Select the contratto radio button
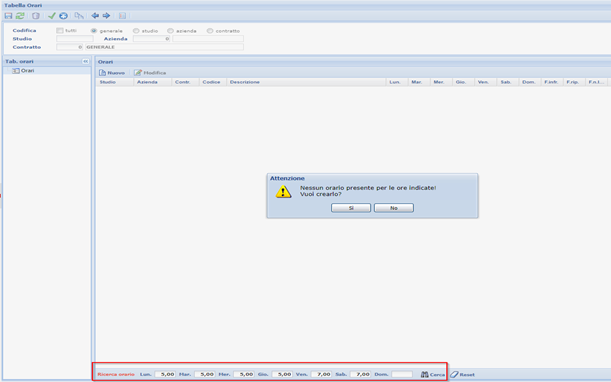 pos(210,30)
